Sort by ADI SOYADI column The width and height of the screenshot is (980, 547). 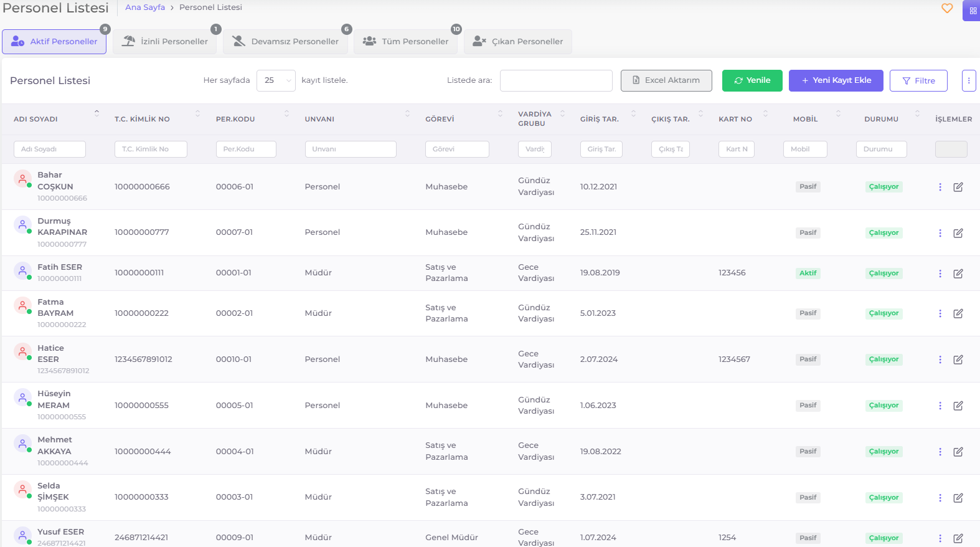(97, 113)
